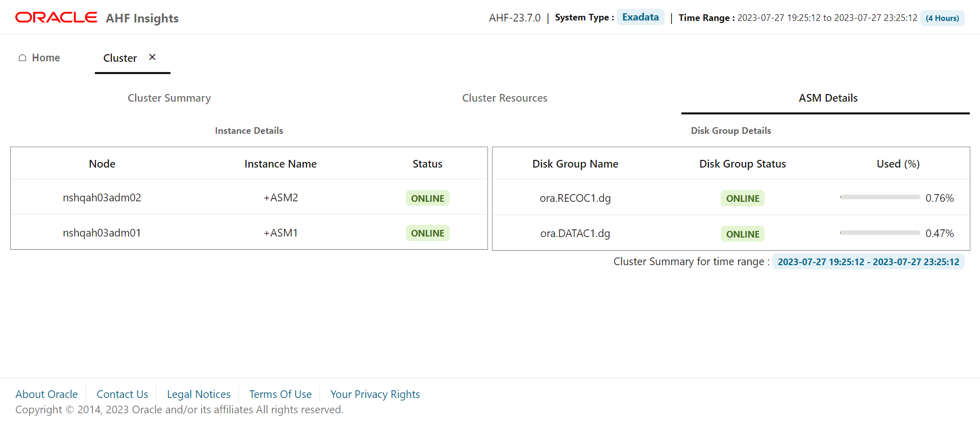The width and height of the screenshot is (980, 423).
Task: Click the 0.76% used value
Action: [940, 198]
